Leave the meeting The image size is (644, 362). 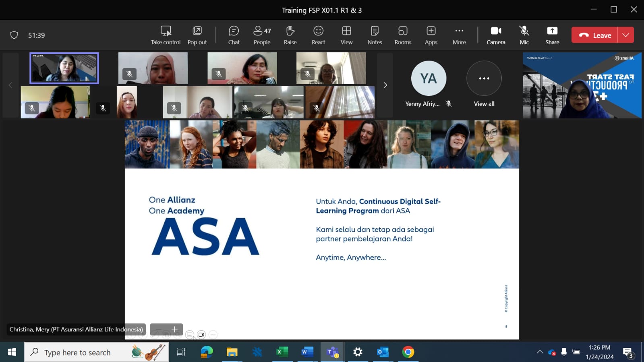tap(594, 35)
